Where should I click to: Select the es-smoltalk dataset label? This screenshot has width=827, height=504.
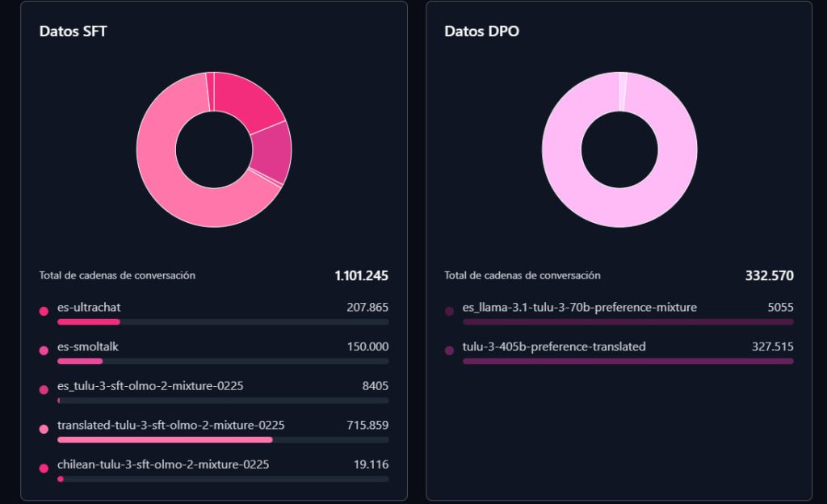pyautogui.click(x=88, y=346)
